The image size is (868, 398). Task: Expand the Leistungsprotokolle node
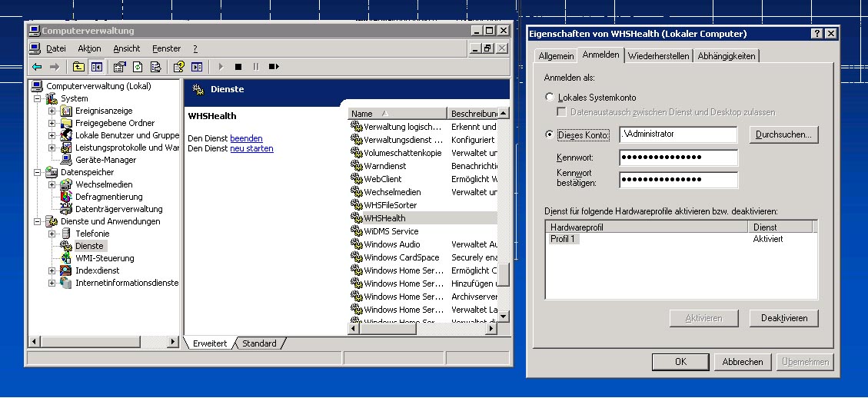point(52,148)
